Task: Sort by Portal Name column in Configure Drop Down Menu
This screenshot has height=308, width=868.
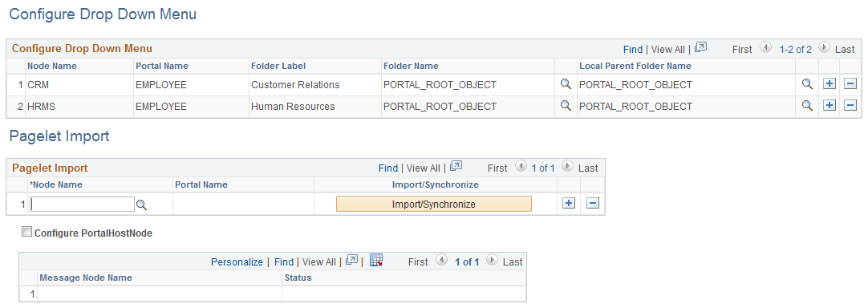Action: 162,66
